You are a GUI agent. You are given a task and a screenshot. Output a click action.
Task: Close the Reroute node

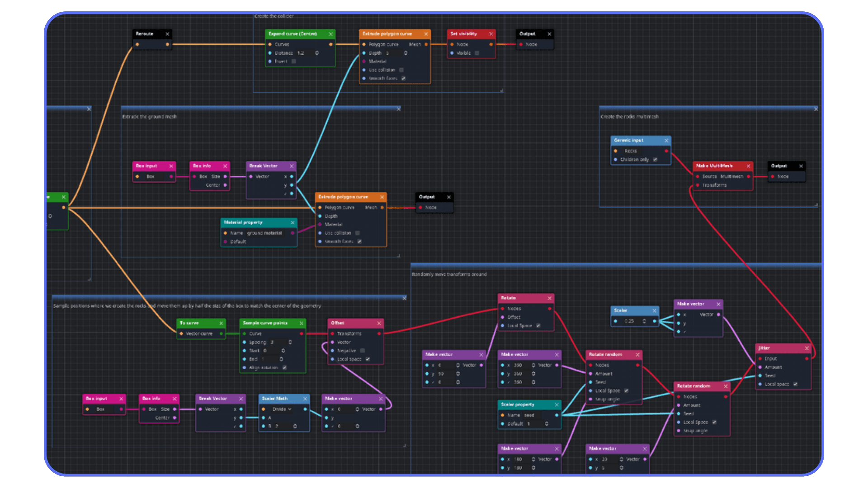click(x=167, y=33)
